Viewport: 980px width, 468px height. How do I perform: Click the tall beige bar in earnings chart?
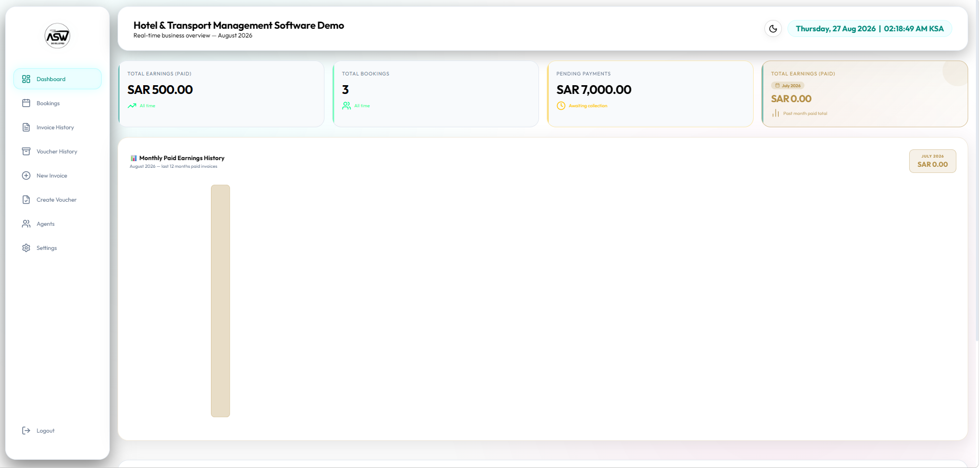pos(220,301)
